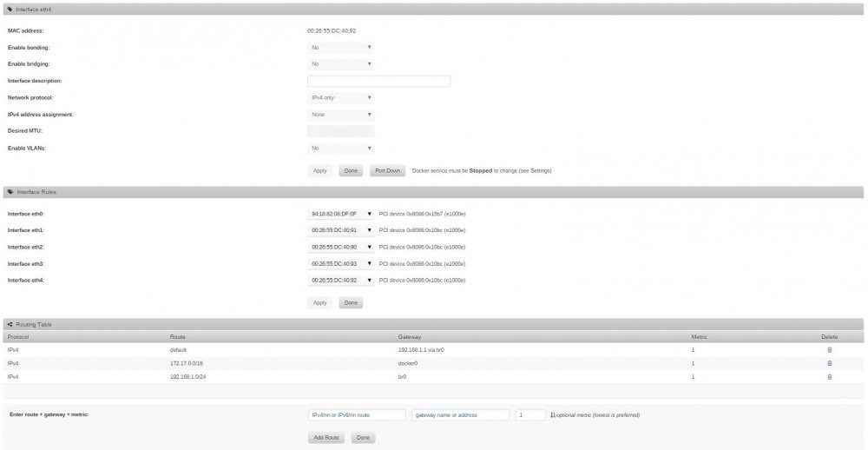Focus the Desired MTU field
This screenshot has width=868, height=450.
point(341,131)
